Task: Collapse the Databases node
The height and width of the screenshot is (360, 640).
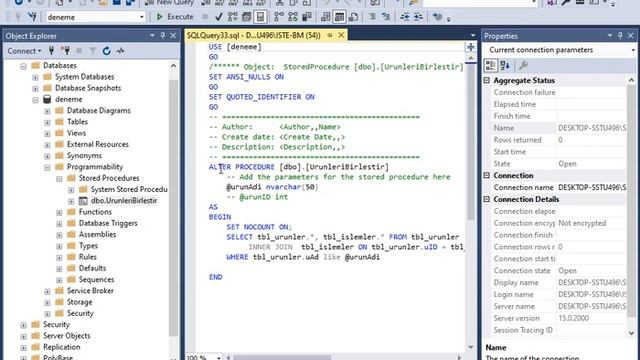Action: click(24, 66)
